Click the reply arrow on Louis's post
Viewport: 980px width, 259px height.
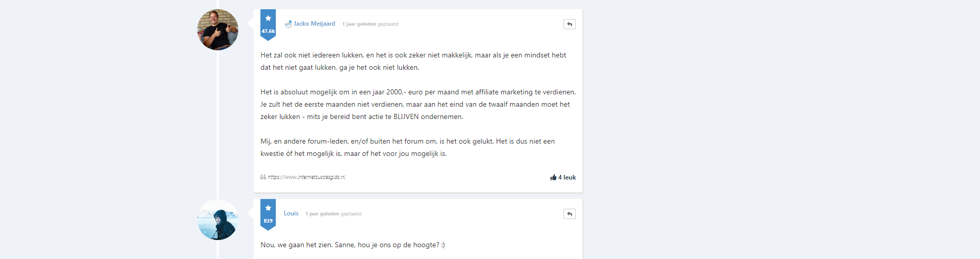click(569, 214)
